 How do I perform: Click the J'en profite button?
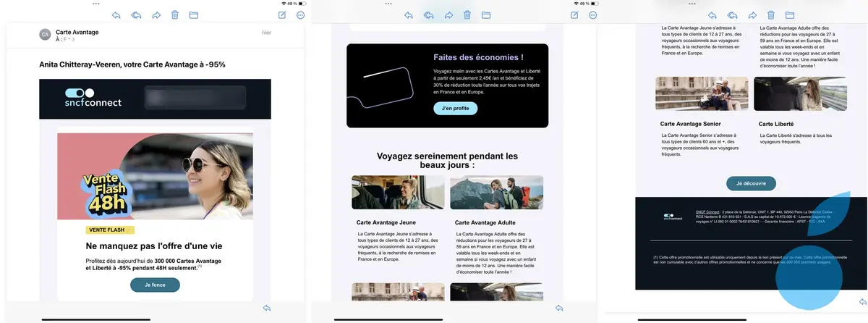point(455,109)
